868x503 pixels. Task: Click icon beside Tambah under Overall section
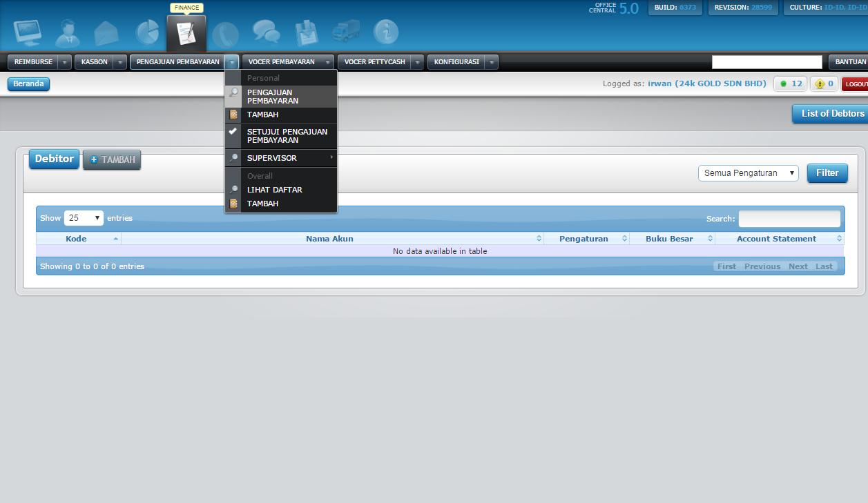coord(233,204)
